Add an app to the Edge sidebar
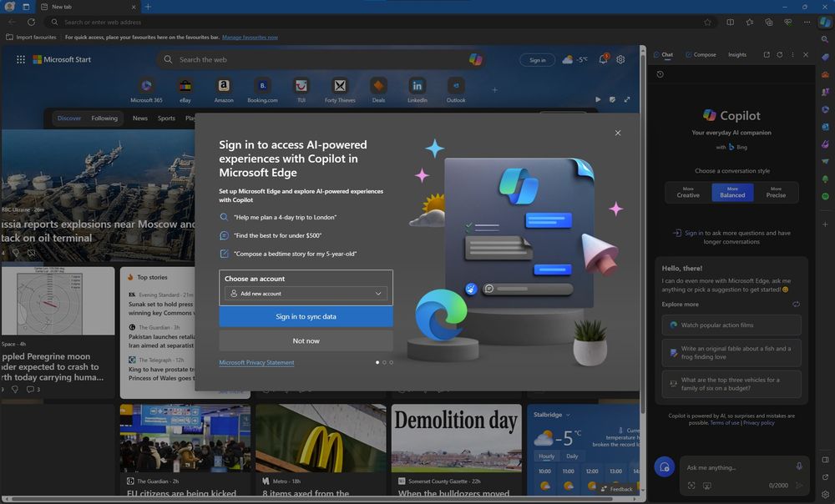The height and width of the screenshot is (504, 835). click(825, 224)
